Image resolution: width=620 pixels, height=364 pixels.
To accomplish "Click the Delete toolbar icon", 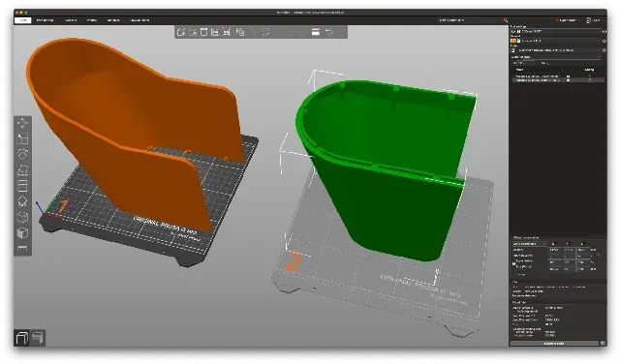I will [193, 32].
